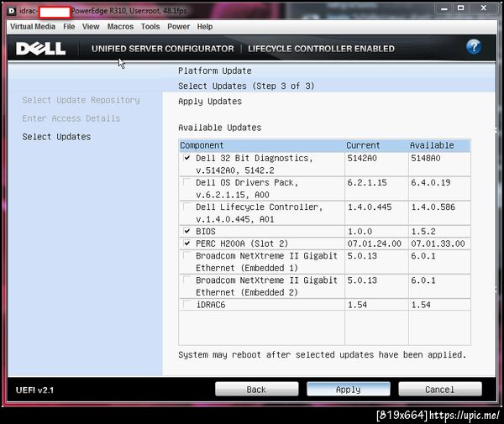
Task: Click Diagnostics available version 5148A0
Action: (426, 158)
